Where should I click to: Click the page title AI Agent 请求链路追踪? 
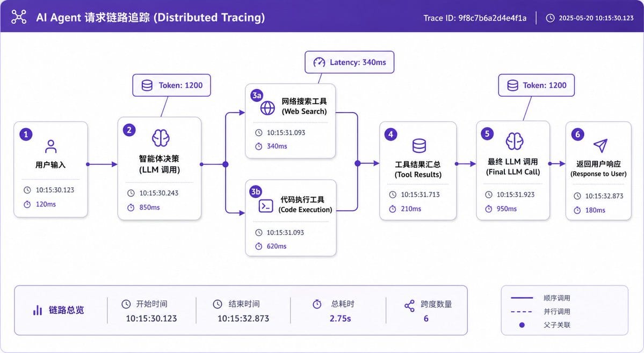(150, 17)
